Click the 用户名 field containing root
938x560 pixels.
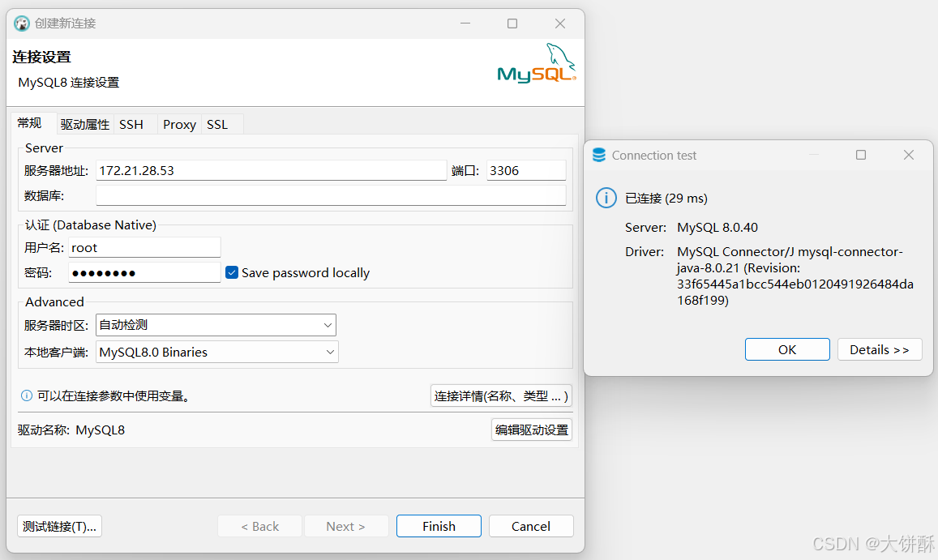click(x=144, y=248)
